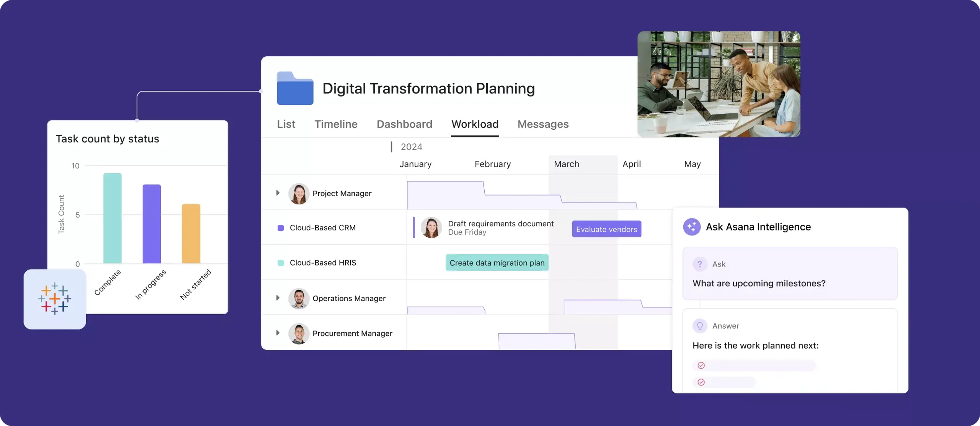Click the Cloud-Based HRIS color square icon

coord(281,262)
